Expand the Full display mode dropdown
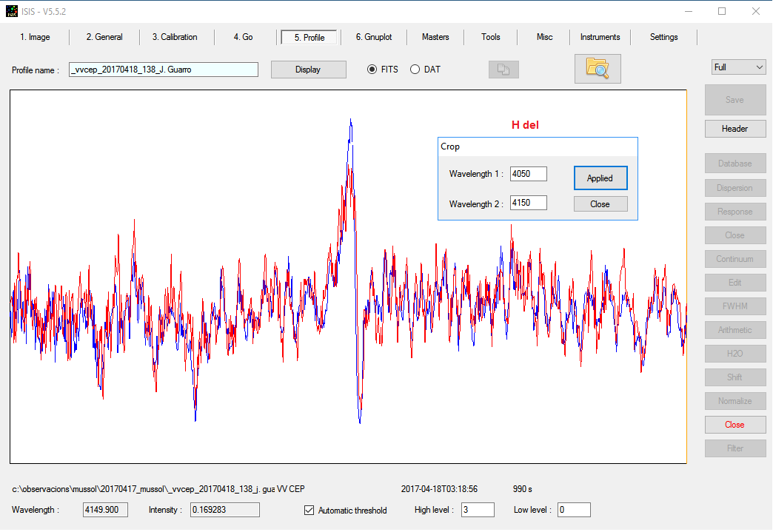 [x=738, y=67]
